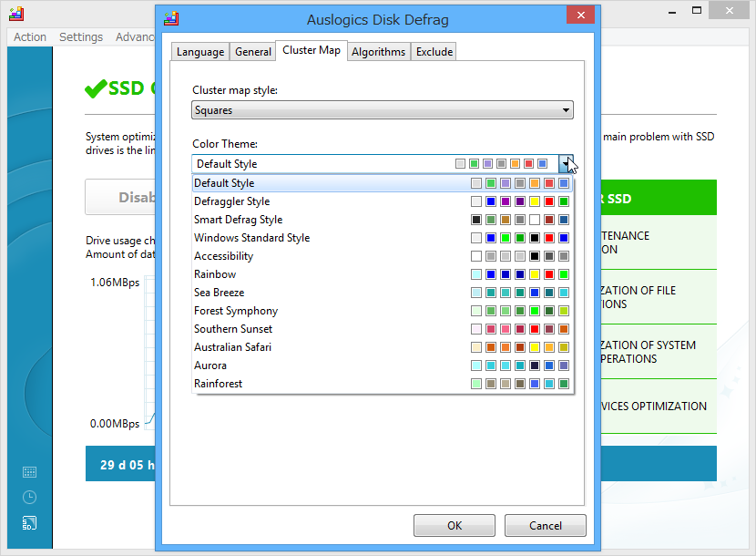Viewport: 756px width, 556px height.
Task: Confirm settings with the OK button
Action: tap(455, 525)
